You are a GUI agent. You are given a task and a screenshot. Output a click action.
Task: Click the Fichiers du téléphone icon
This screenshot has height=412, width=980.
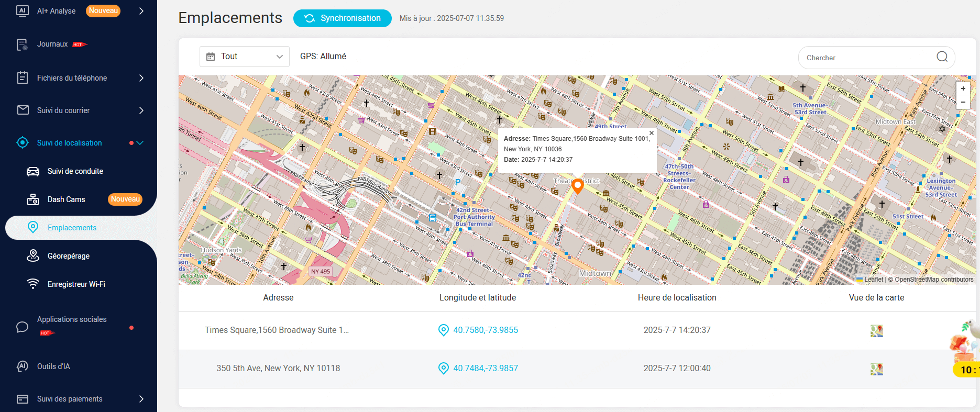pos(23,78)
